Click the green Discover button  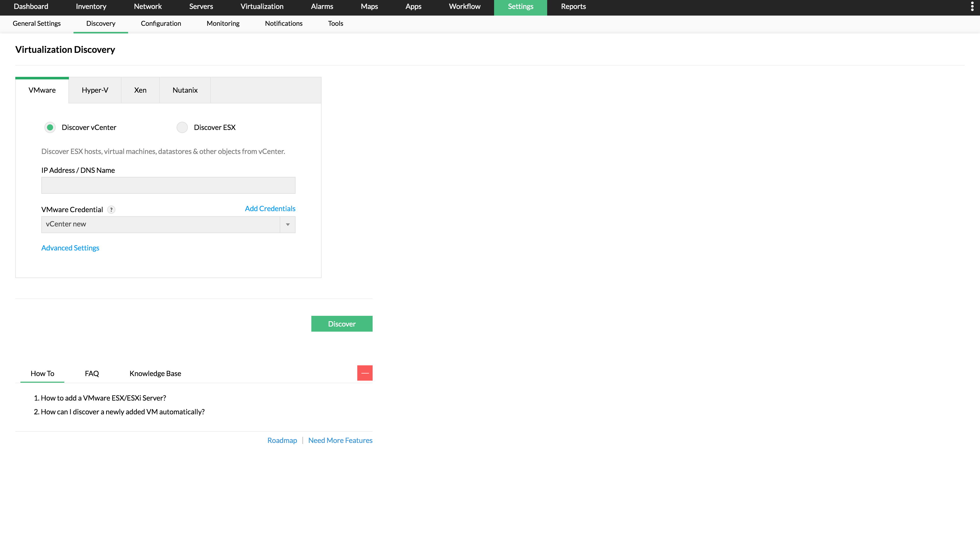(341, 324)
